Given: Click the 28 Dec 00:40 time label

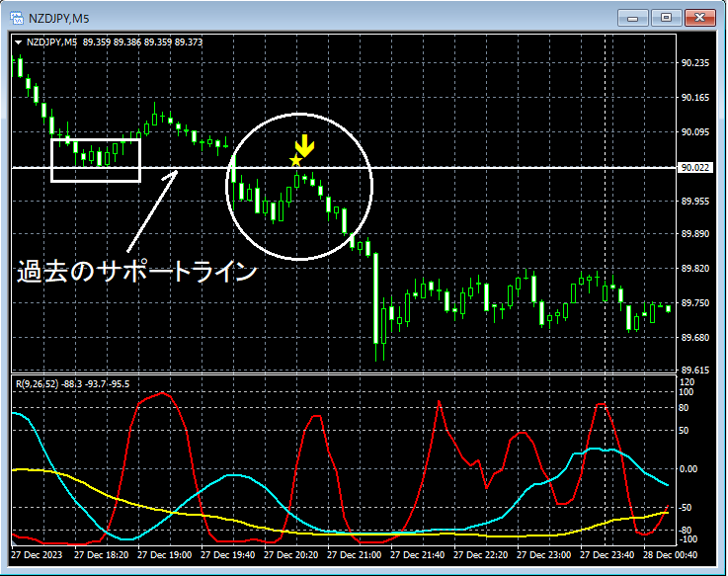Looking at the screenshot, I should coord(670,555).
